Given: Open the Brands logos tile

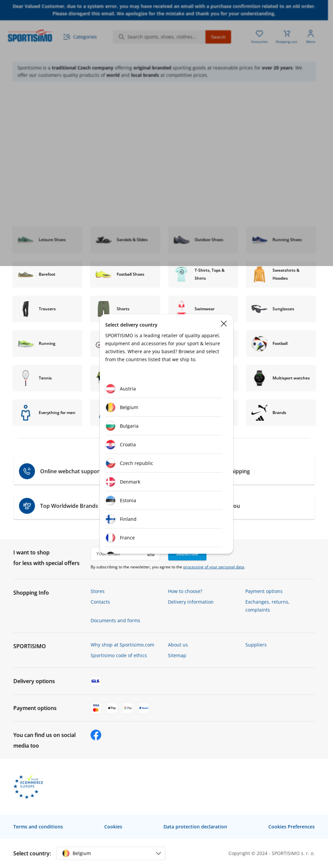Looking at the screenshot, I should tap(281, 412).
